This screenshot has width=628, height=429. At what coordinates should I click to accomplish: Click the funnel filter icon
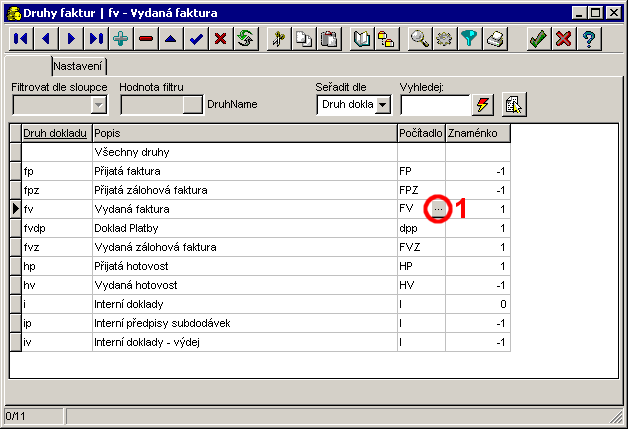click(470, 39)
